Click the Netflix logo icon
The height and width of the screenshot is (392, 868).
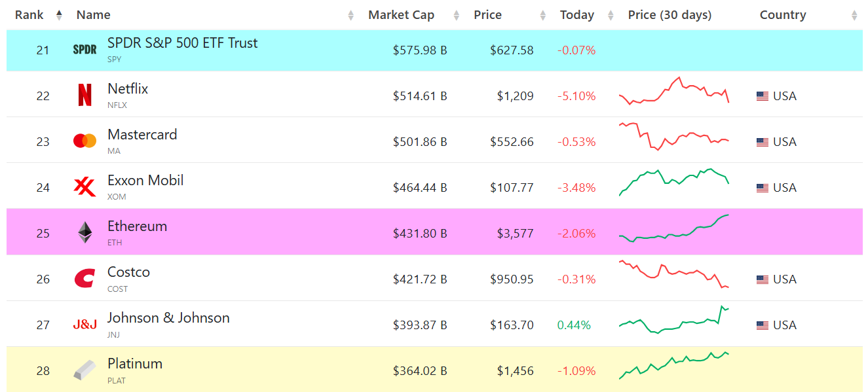(85, 96)
